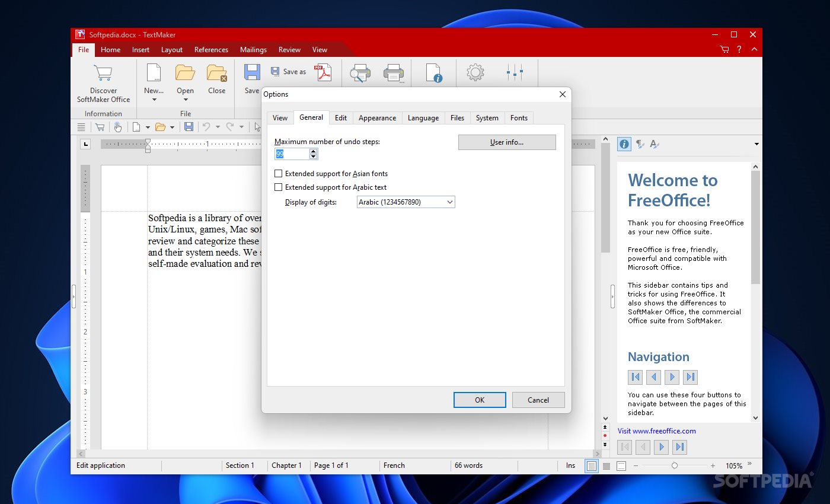The image size is (830, 504).
Task: Switch to master pages view status icon
Action: [x=621, y=466]
